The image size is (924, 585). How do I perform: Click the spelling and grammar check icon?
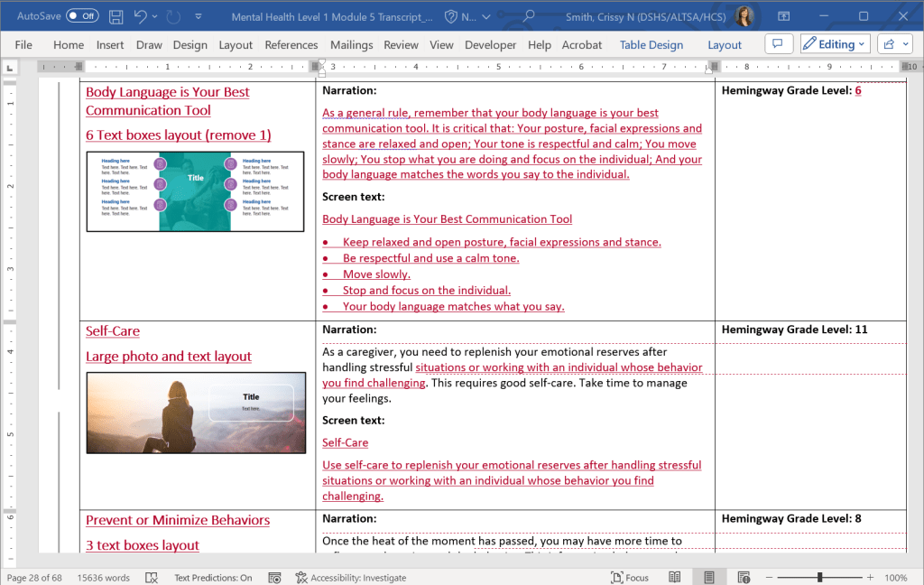point(152,578)
